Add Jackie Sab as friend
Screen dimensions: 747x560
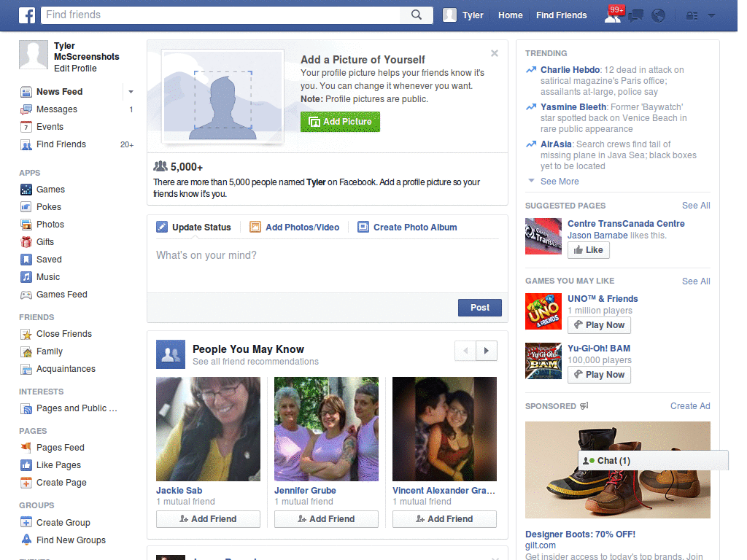(x=208, y=519)
